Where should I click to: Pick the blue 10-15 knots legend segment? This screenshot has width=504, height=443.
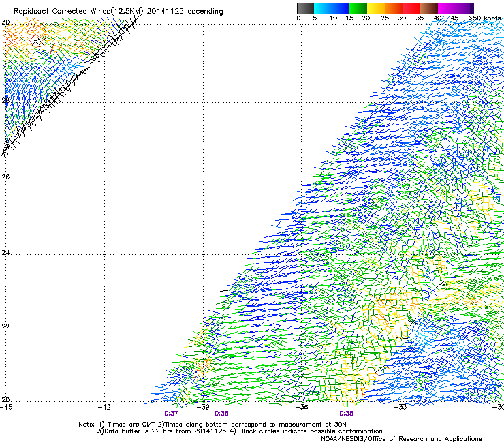tap(341, 8)
